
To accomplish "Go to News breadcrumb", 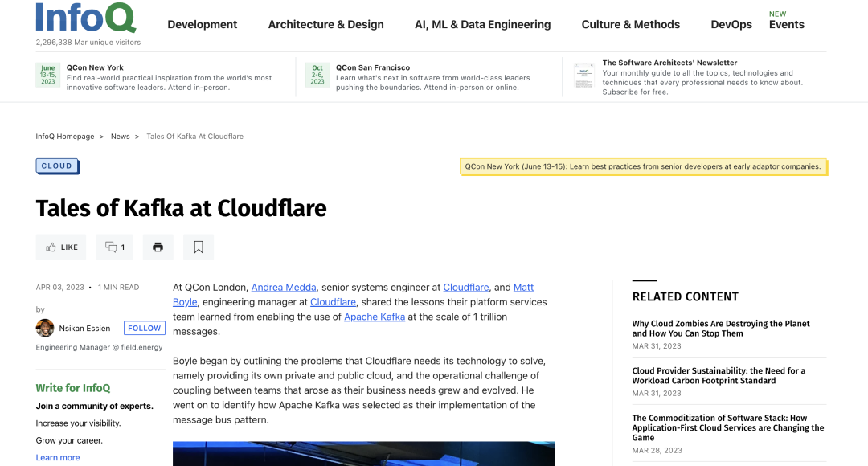I will click(x=120, y=136).
